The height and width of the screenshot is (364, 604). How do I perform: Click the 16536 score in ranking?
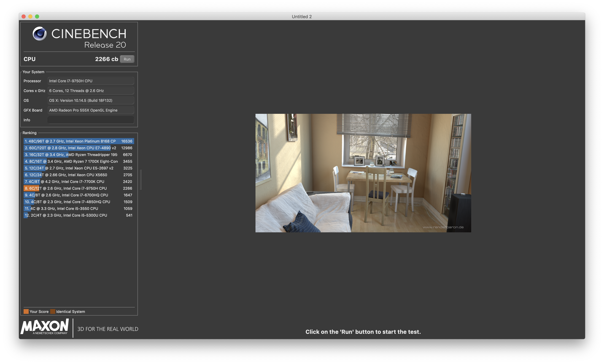[x=127, y=141]
